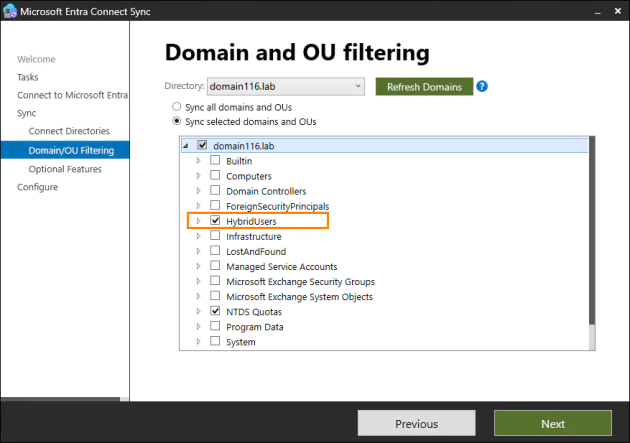Click the OU tree vertical scrollbar
This screenshot has height=443, width=630.
point(592,231)
